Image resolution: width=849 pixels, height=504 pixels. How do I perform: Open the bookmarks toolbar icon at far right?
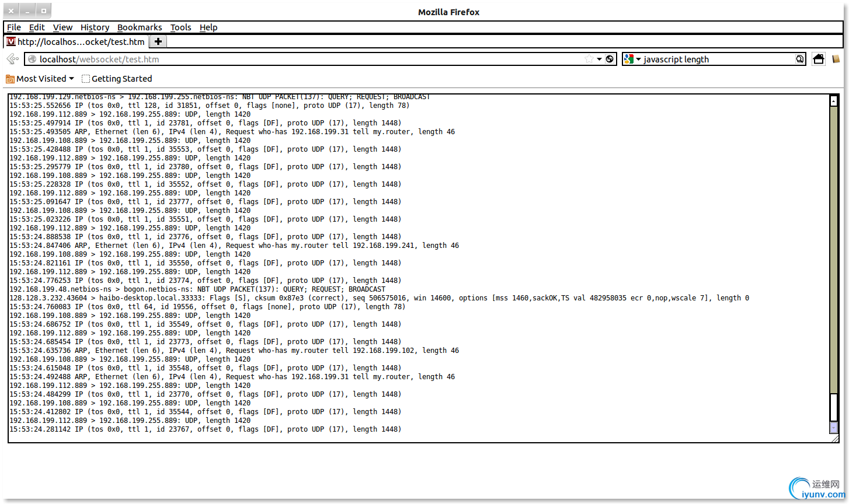coord(836,59)
